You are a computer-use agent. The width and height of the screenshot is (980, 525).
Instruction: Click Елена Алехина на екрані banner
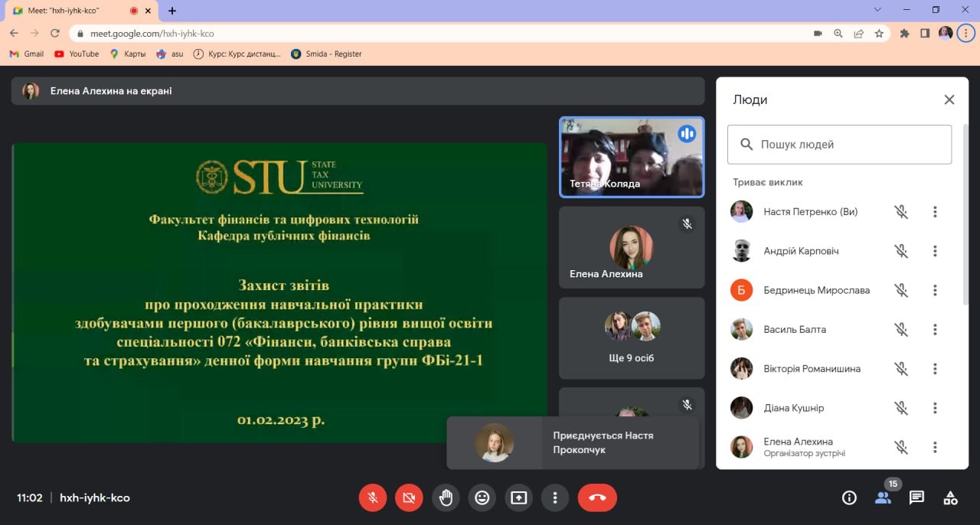click(358, 91)
